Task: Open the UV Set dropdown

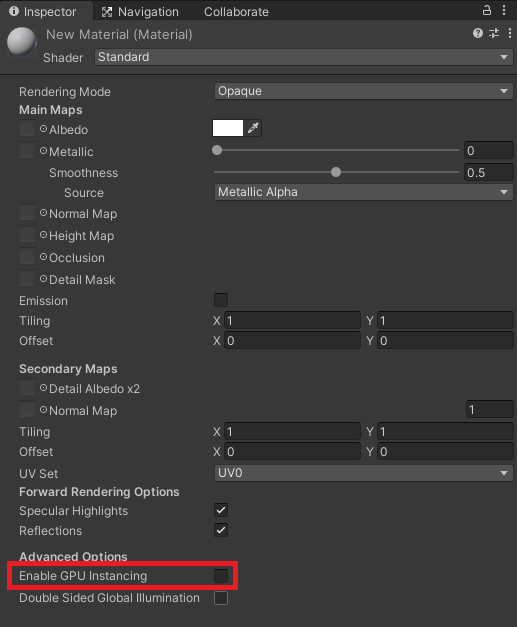Action: click(364, 473)
